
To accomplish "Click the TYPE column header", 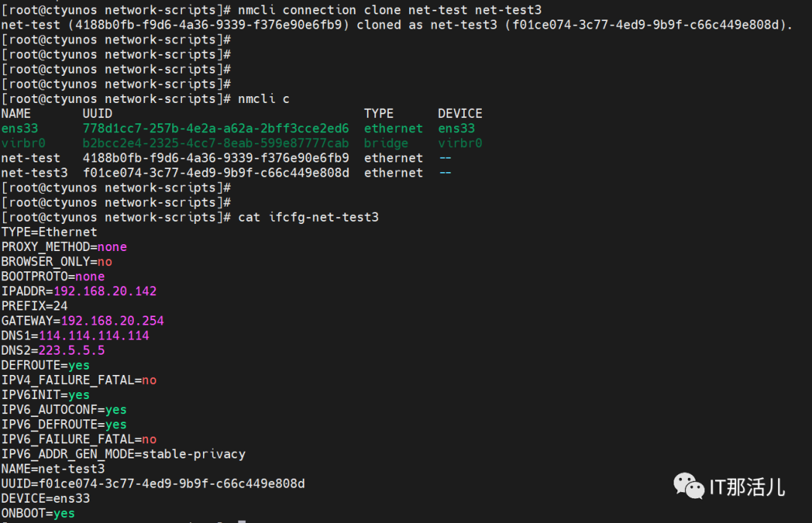I will point(379,113).
